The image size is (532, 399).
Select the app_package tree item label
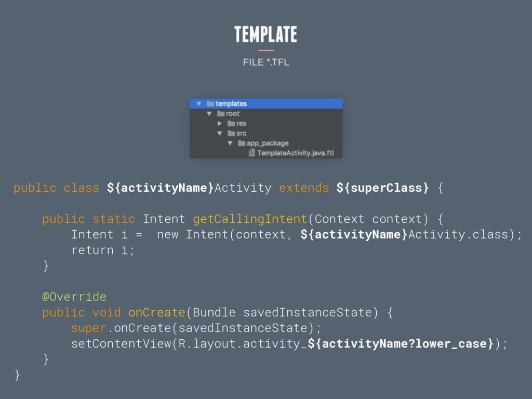pos(268,143)
